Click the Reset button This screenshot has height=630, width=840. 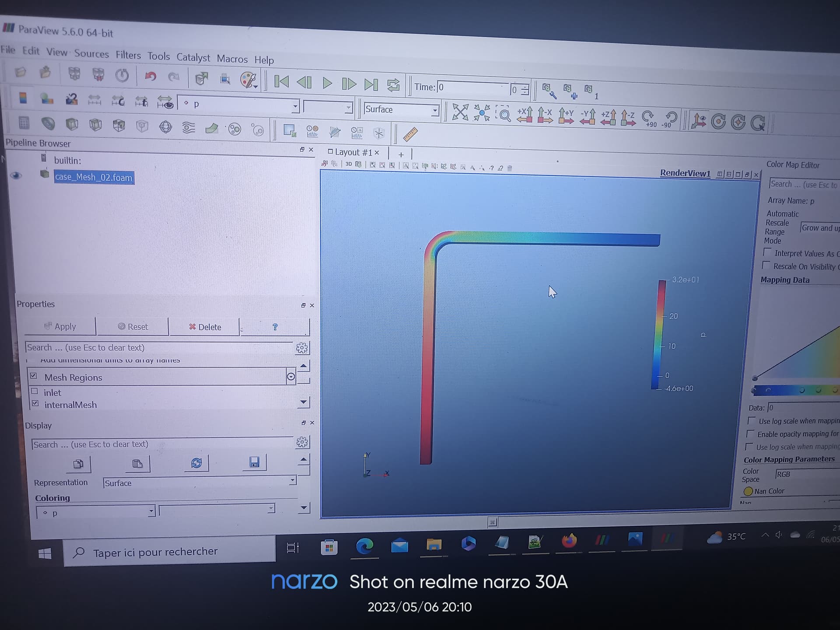click(133, 327)
